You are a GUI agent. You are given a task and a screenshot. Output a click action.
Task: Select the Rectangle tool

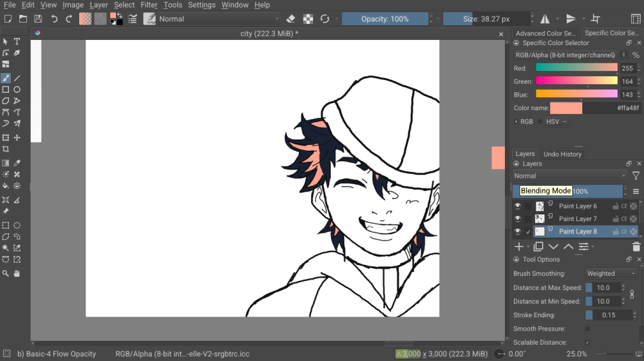(6, 90)
